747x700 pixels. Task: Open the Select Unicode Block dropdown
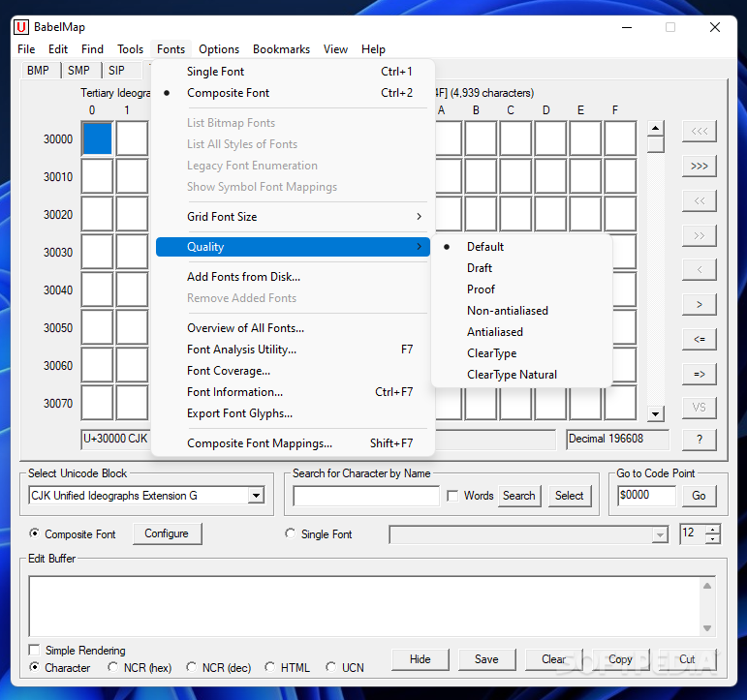point(257,496)
